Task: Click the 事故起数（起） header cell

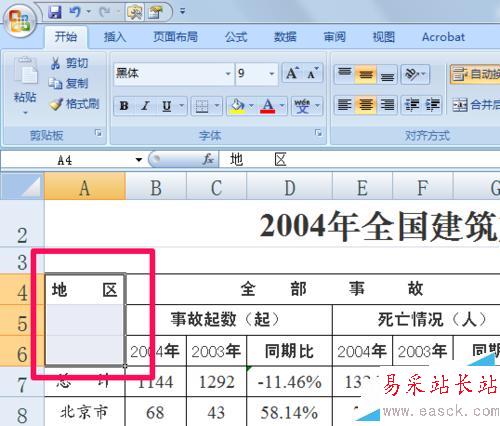Action: (229, 319)
